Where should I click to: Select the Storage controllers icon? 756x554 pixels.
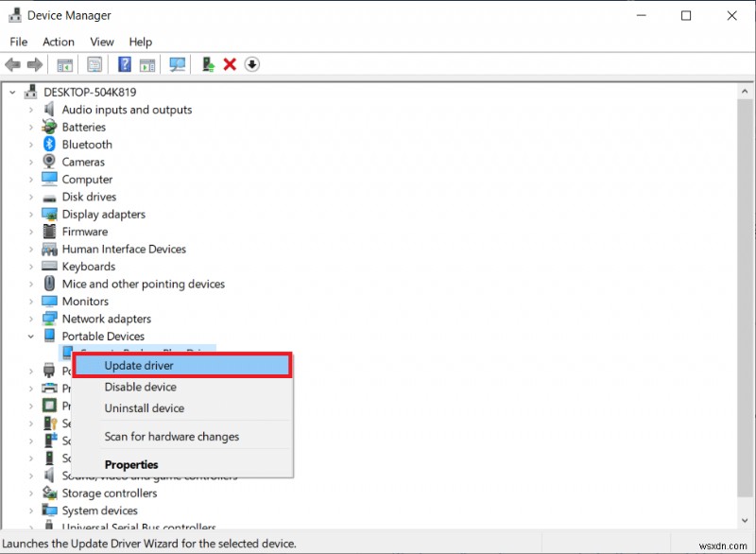[x=49, y=493]
